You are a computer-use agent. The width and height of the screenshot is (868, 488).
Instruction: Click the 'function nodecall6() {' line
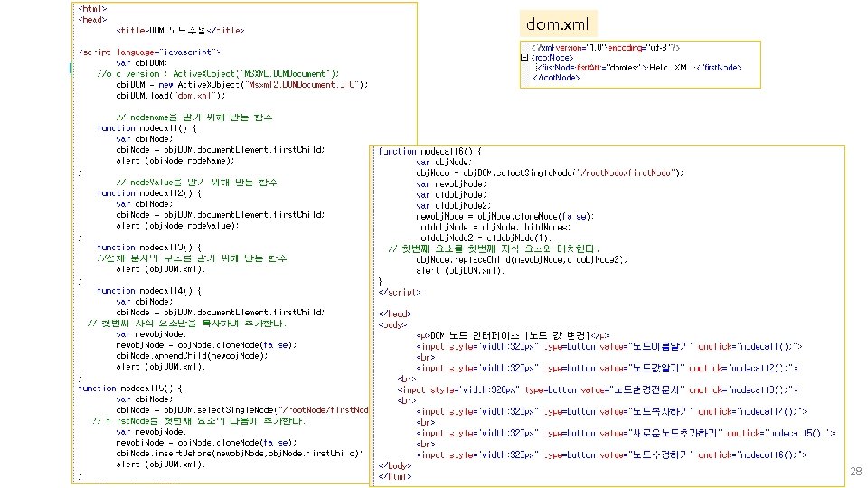pos(430,151)
